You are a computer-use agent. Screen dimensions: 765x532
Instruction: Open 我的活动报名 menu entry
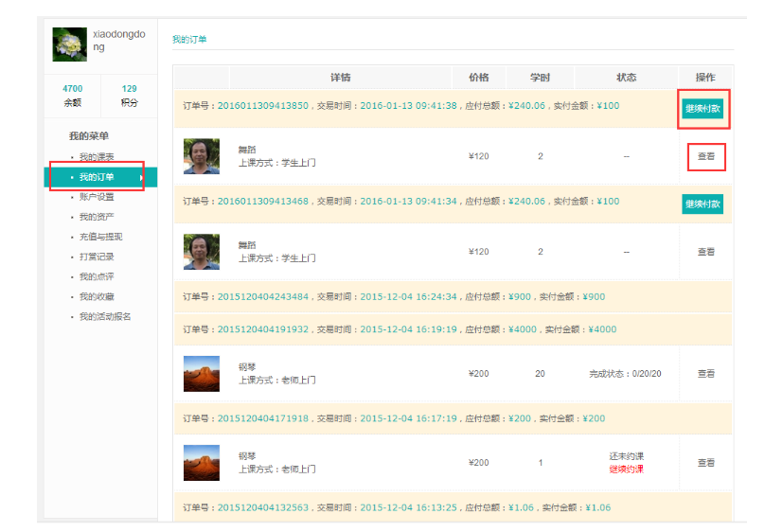pyautogui.click(x=104, y=316)
